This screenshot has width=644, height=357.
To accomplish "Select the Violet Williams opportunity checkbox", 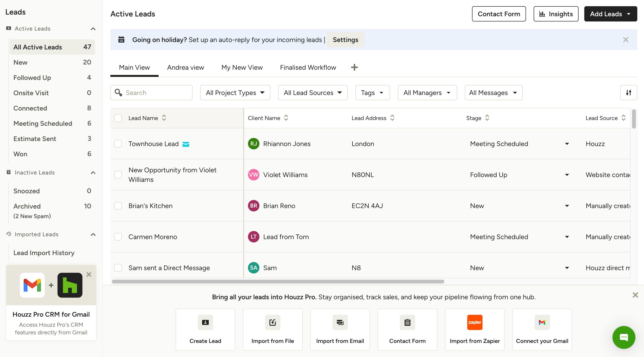I will tap(118, 175).
